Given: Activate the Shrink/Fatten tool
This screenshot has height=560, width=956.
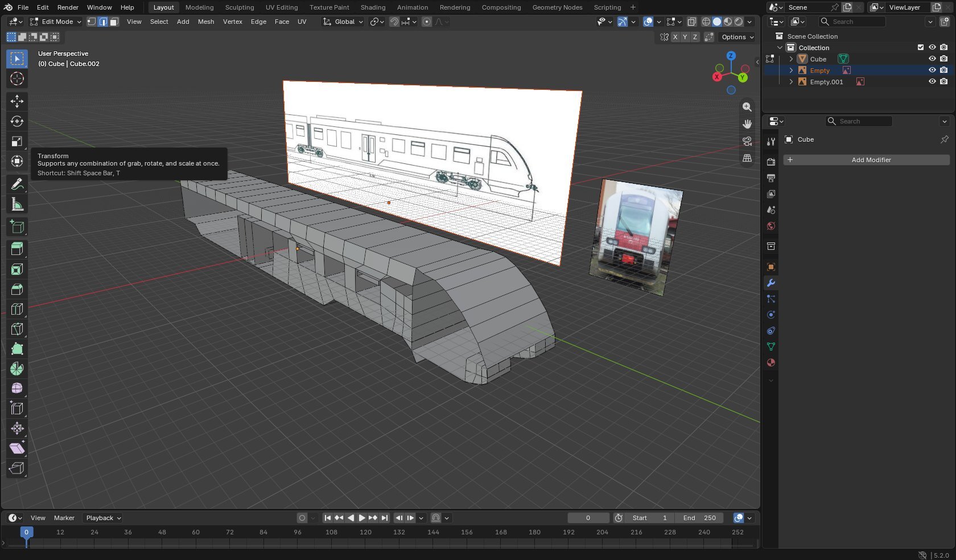Looking at the screenshot, I should coord(17,428).
